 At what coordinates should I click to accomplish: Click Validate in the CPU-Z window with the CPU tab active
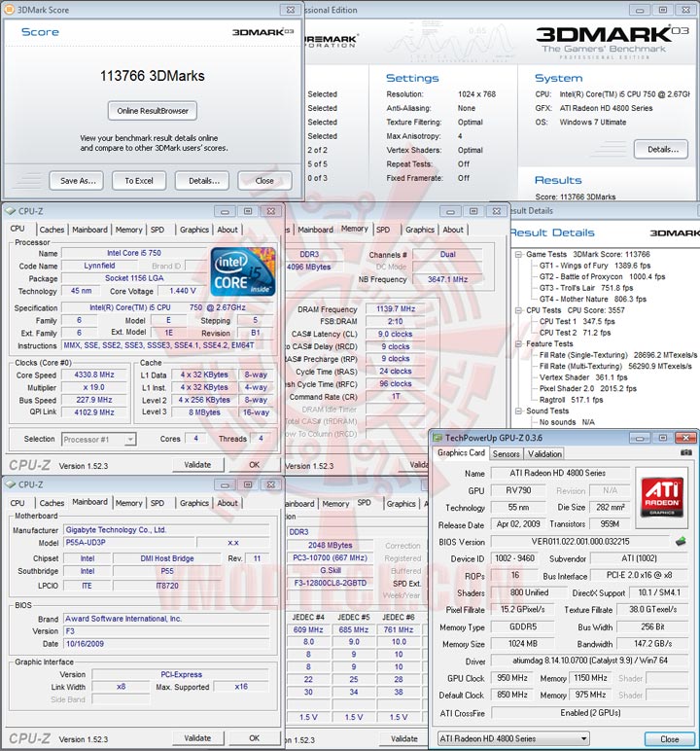197,465
